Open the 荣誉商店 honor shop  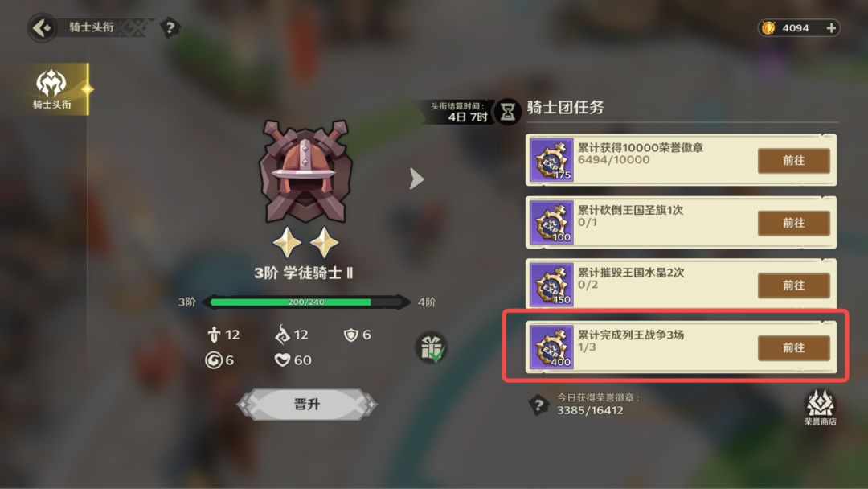tap(820, 408)
